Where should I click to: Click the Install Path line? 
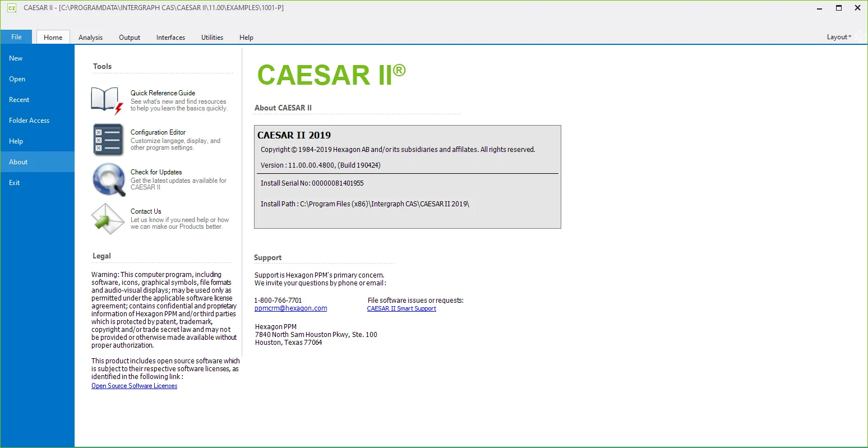pyautogui.click(x=365, y=204)
